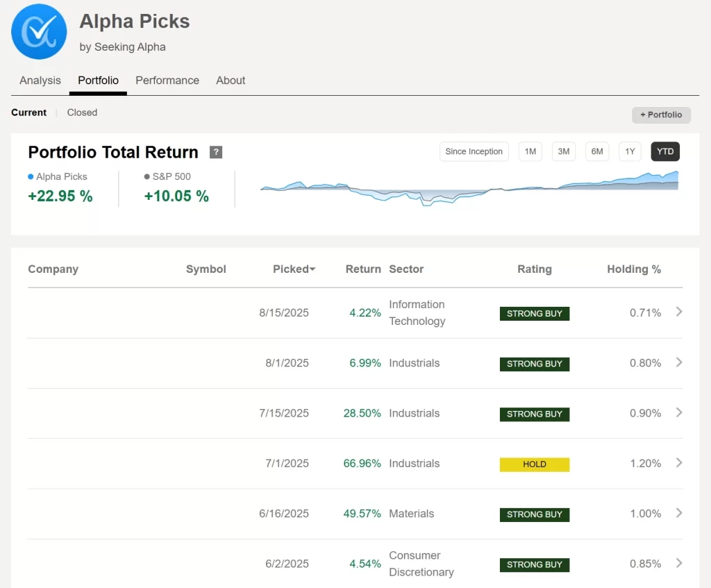Expand the 8/15/2025 Information Technology row arrow

(679, 312)
